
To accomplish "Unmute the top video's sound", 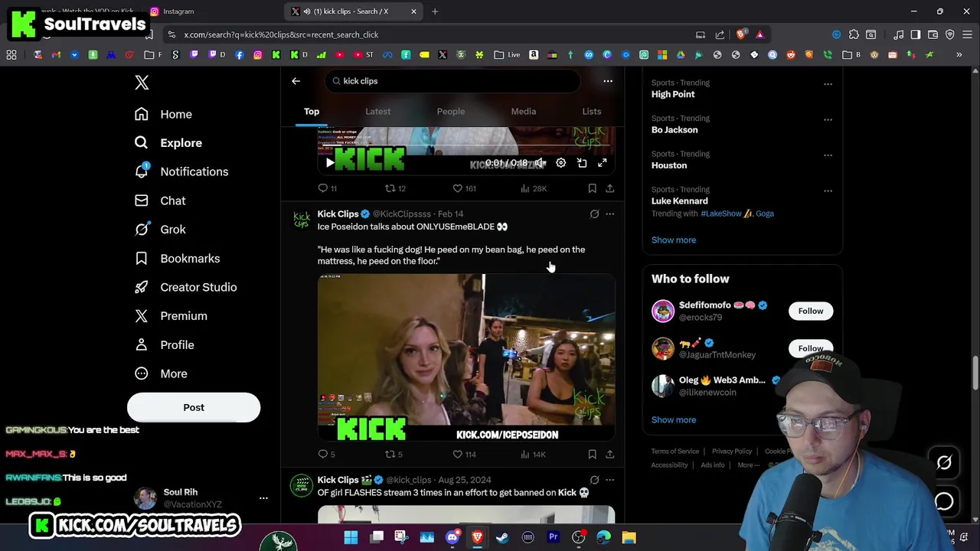I will pos(541,163).
